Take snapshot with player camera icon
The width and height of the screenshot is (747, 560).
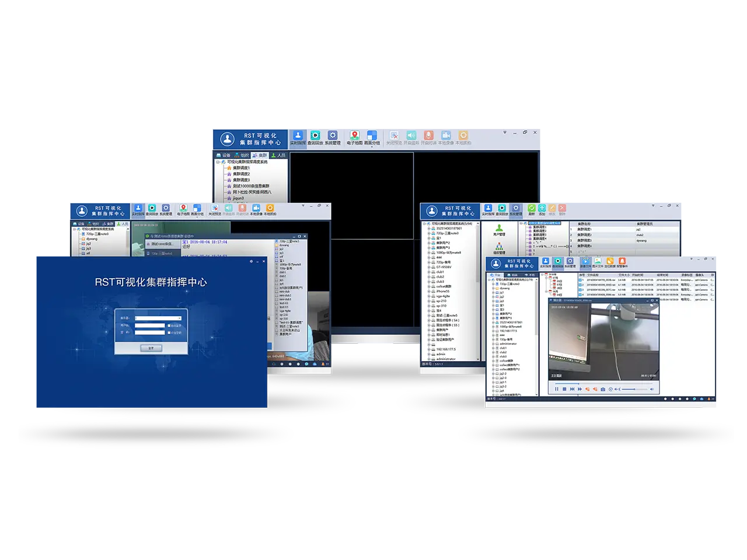pos(603,389)
